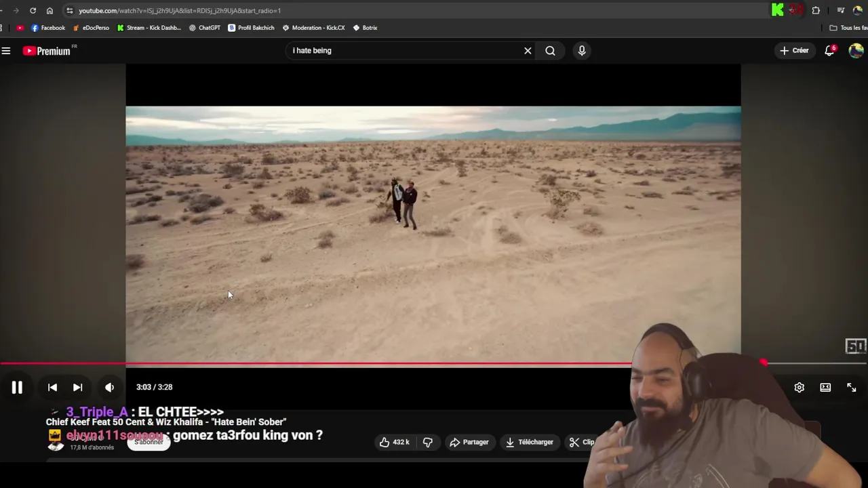Reload the page in the browser
Image resolution: width=868 pixels, height=488 pixels.
[x=33, y=10]
